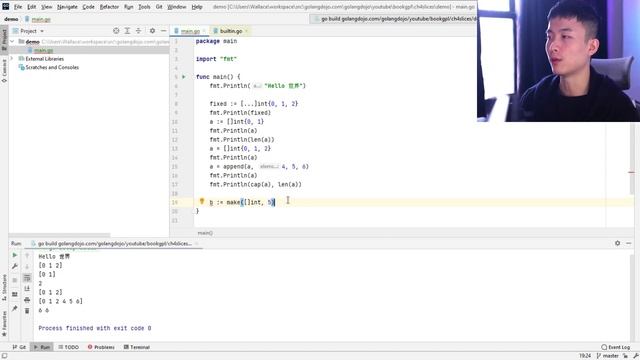The image size is (640, 360).
Task: Open the GoLand application icon menu
Action: click(5, 7)
